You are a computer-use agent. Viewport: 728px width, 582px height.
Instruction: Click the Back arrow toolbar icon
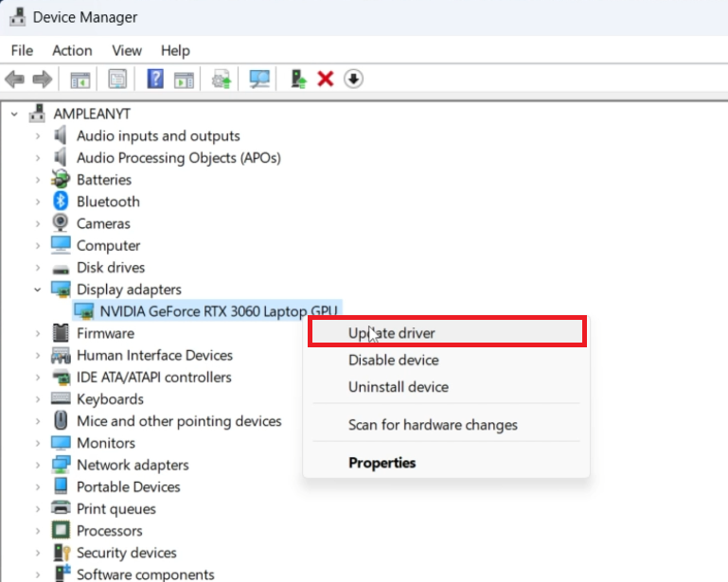[x=15, y=79]
